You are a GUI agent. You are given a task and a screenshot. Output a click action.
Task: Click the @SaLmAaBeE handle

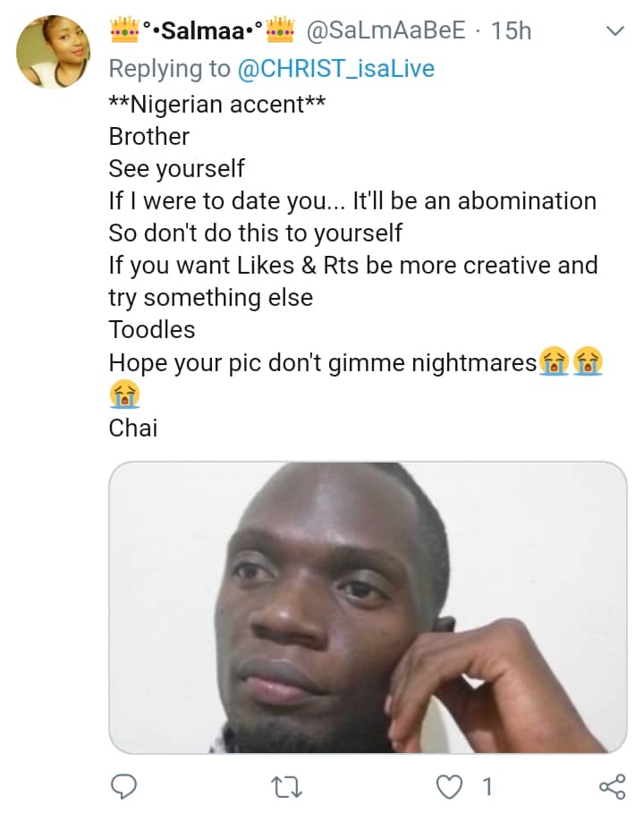click(x=386, y=31)
